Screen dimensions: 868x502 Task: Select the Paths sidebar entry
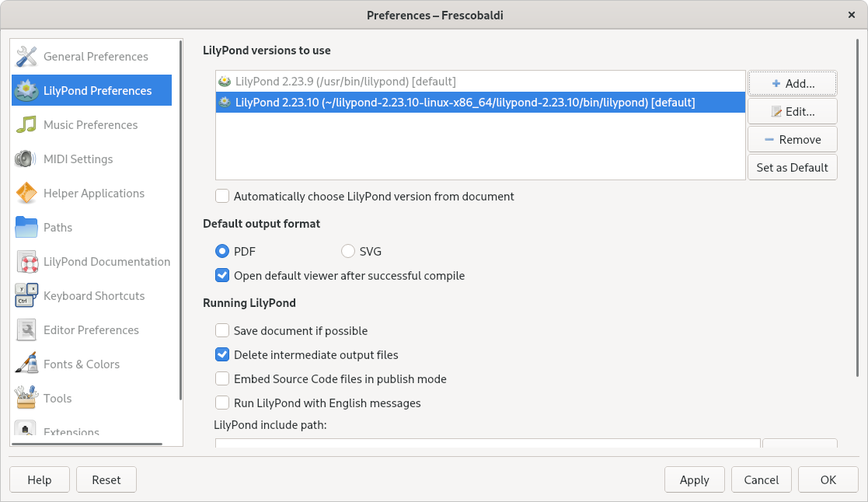pos(56,227)
